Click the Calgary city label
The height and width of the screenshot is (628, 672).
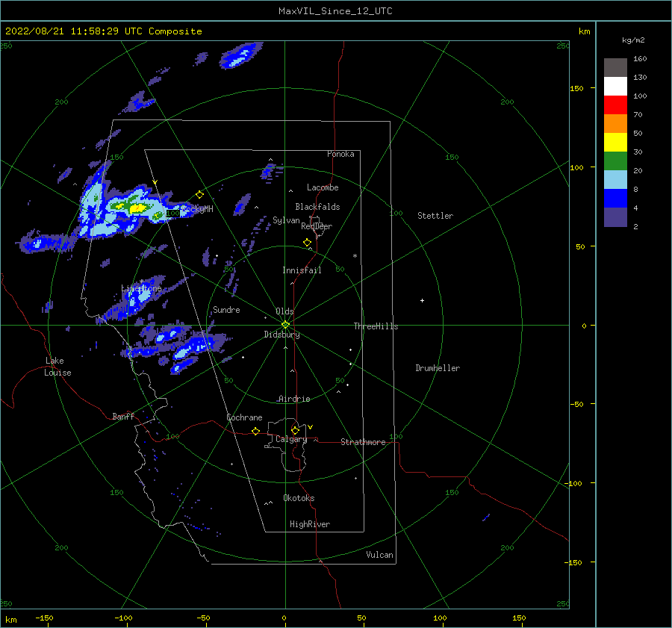[x=291, y=439]
